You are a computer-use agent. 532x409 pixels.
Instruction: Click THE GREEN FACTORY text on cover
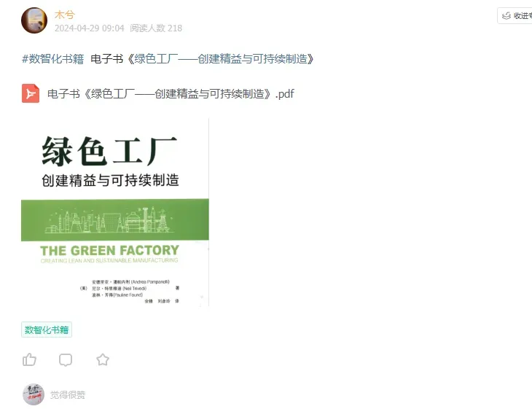[109, 251]
